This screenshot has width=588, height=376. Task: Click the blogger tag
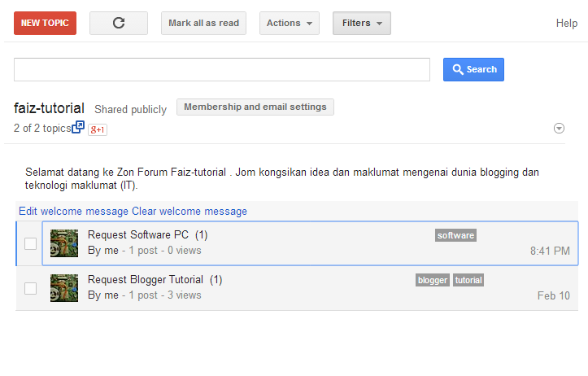click(433, 280)
